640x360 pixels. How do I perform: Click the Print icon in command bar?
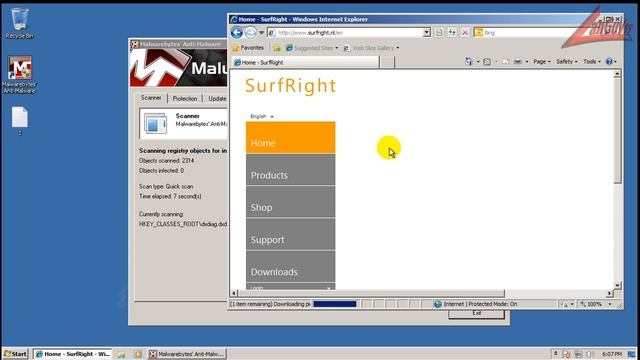(x=518, y=62)
